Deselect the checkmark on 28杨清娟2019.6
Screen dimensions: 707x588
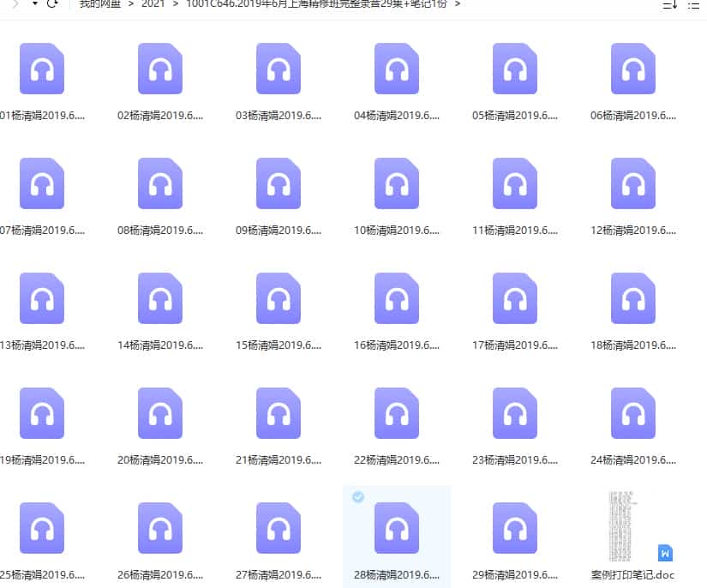[358, 496]
